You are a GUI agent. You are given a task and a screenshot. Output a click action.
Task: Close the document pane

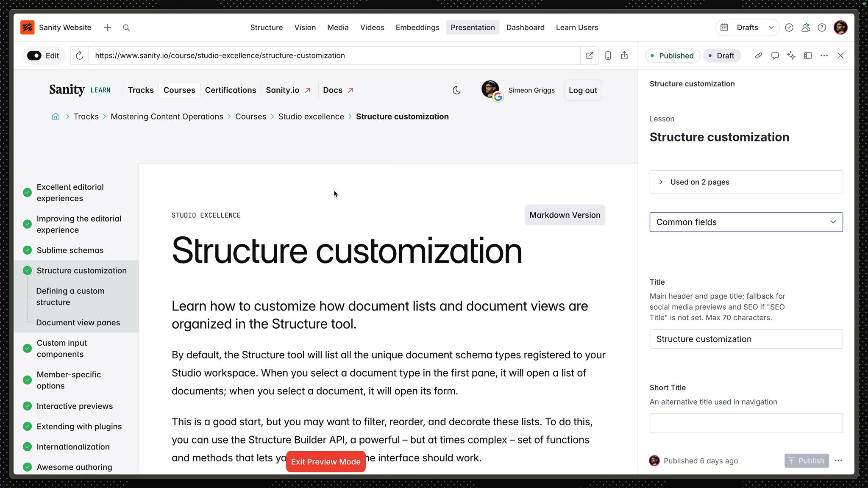point(840,55)
